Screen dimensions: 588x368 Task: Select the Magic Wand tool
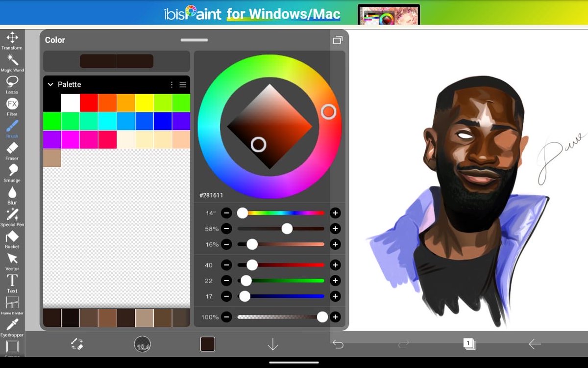12,63
